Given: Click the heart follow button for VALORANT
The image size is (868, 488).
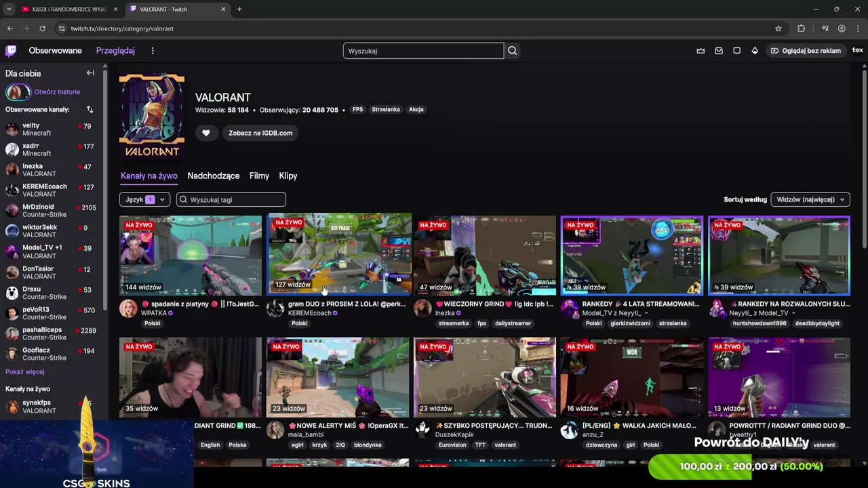Looking at the screenshot, I should coord(206,133).
